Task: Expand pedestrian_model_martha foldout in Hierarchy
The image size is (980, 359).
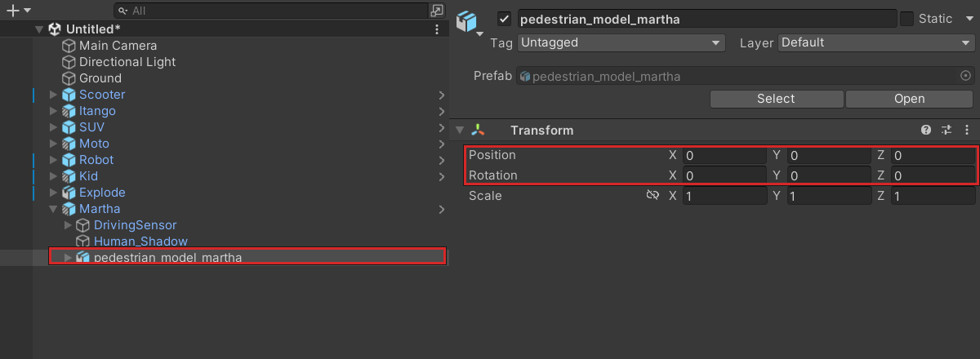Action: pyautogui.click(x=69, y=258)
